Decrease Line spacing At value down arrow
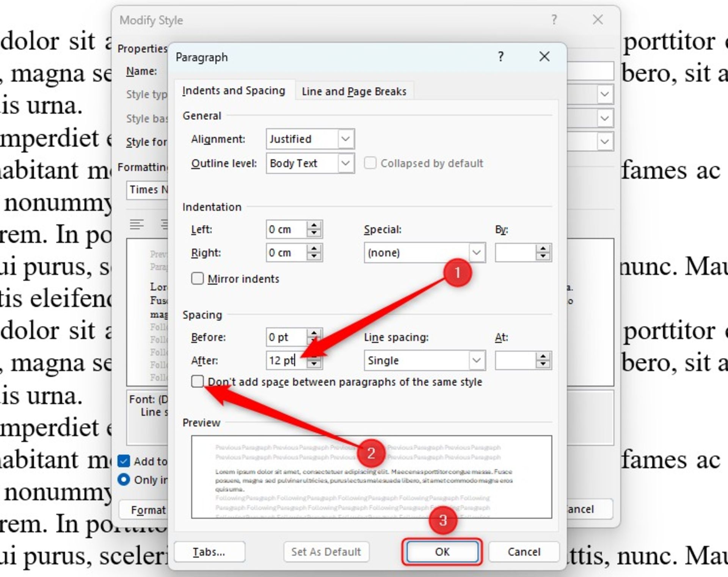 543,365
